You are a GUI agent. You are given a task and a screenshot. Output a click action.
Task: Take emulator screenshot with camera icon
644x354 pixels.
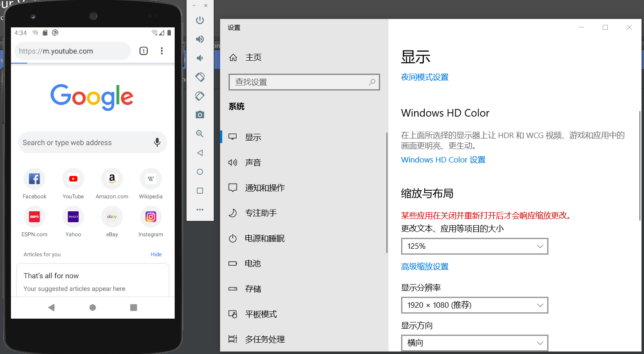(x=200, y=115)
